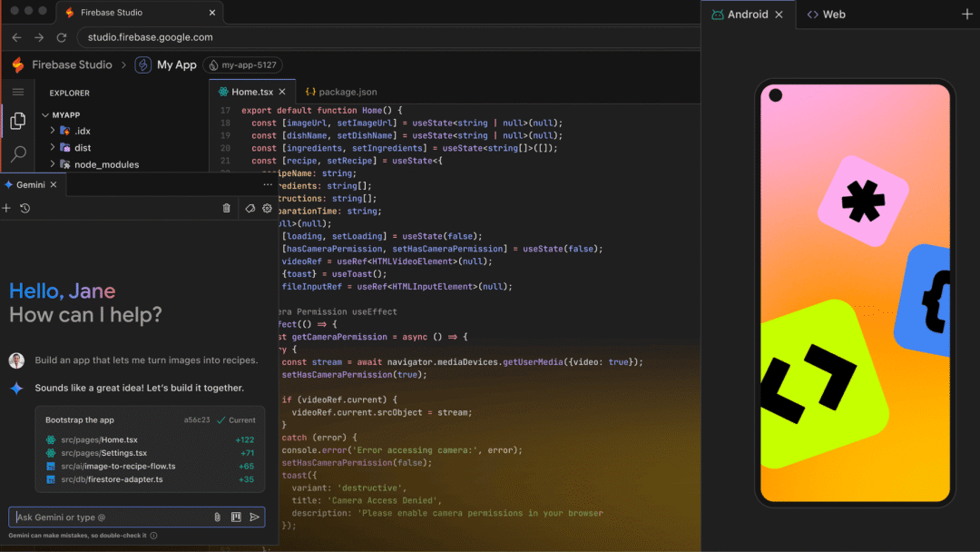Click the eraser icon in the Gemini toolbar
This screenshot has width=980, height=552.
(250, 208)
